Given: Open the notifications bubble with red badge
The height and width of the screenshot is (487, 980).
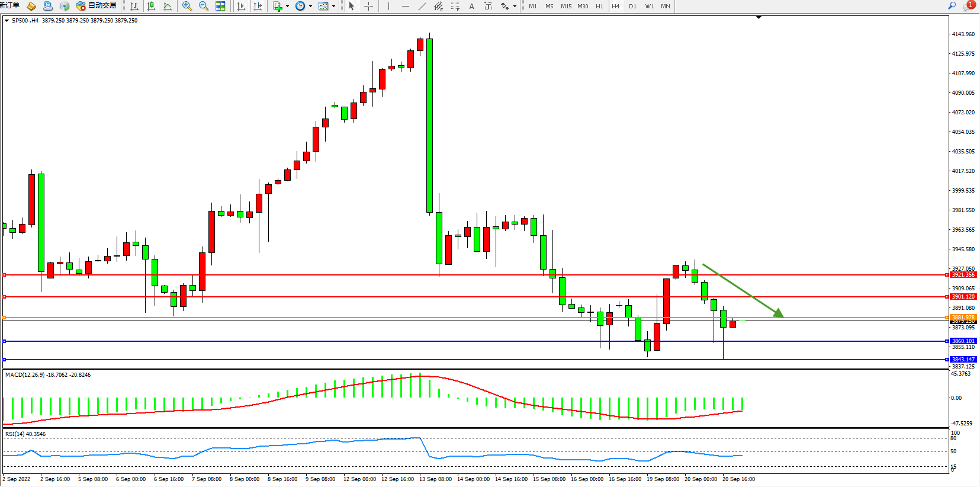Looking at the screenshot, I should (x=969, y=6).
